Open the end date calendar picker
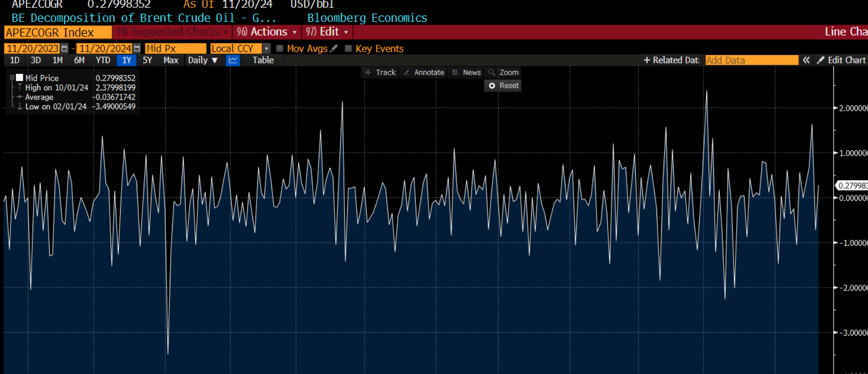This screenshot has height=374, width=868. click(x=137, y=49)
